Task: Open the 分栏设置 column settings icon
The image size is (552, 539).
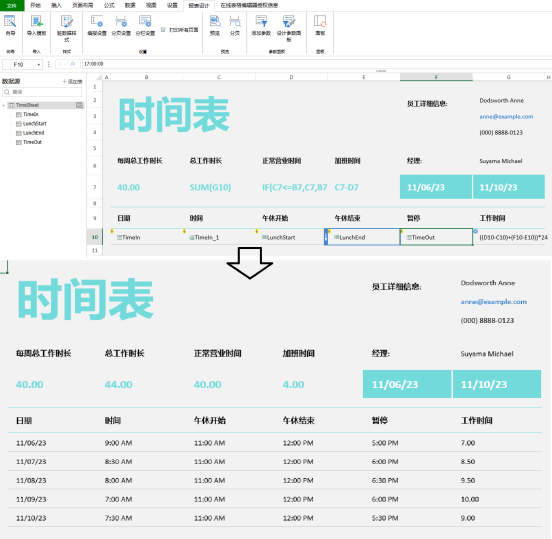Action: (145, 22)
